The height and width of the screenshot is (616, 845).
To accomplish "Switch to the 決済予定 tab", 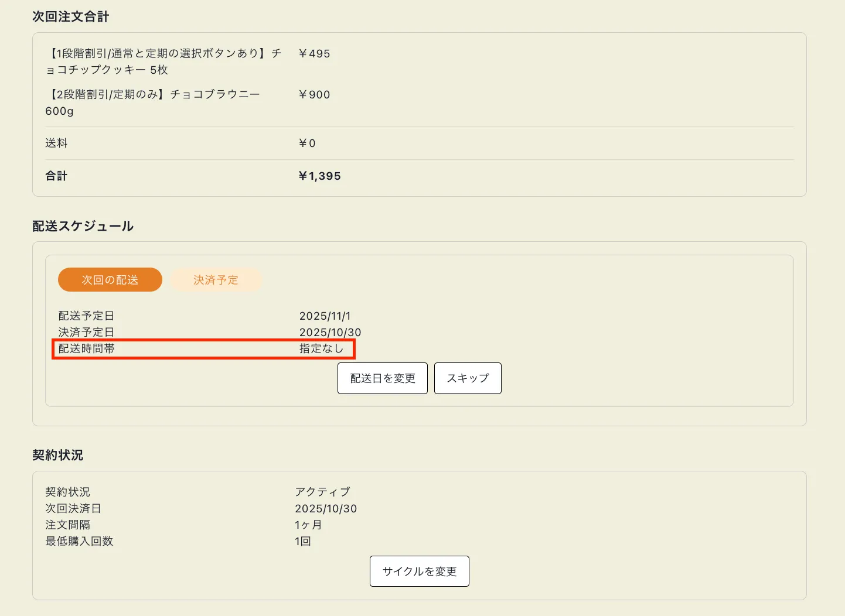I will [x=216, y=280].
